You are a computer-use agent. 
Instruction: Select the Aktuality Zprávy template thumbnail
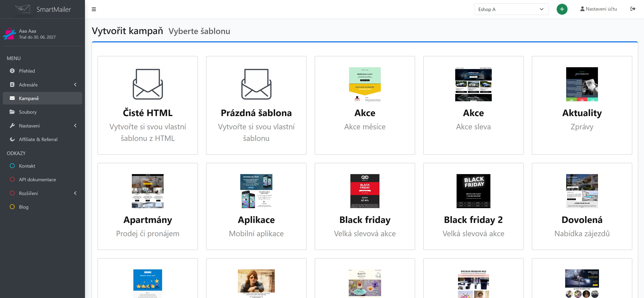pyautogui.click(x=581, y=84)
